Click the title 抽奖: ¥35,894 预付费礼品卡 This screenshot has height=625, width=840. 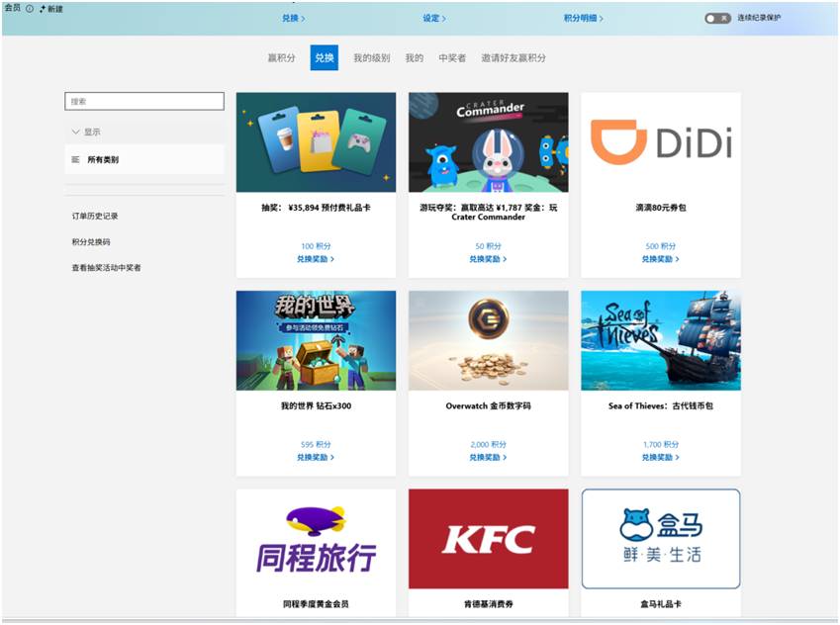coord(316,208)
